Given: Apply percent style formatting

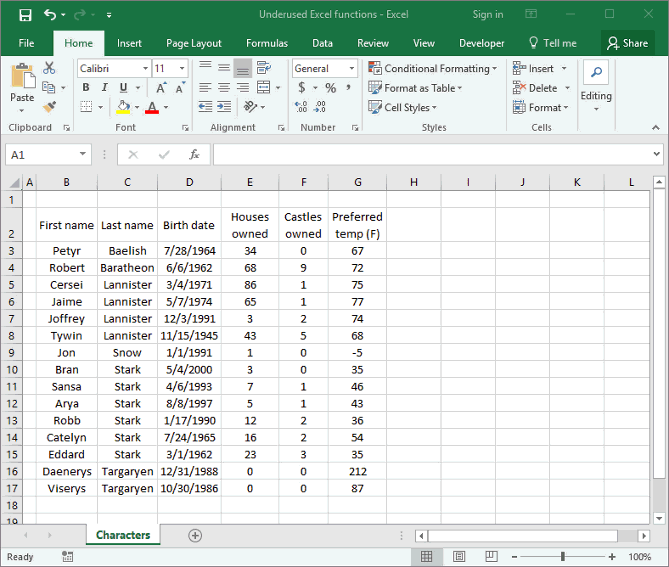Looking at the screenshot, I should [331, 88].
